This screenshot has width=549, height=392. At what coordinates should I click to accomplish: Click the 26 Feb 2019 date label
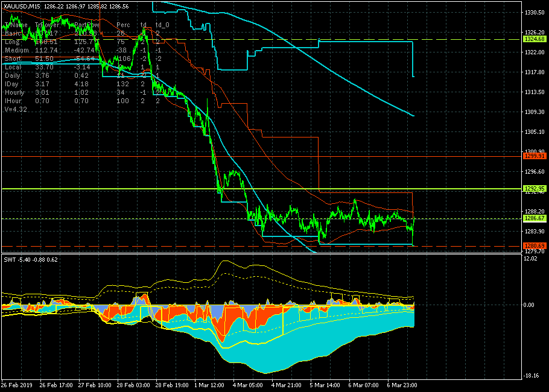17,385
